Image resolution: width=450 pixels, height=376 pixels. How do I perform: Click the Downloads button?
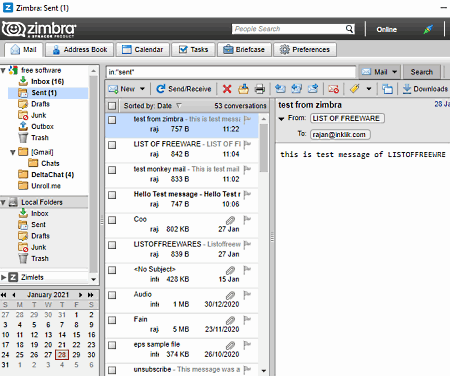click(x=425, y=89)
